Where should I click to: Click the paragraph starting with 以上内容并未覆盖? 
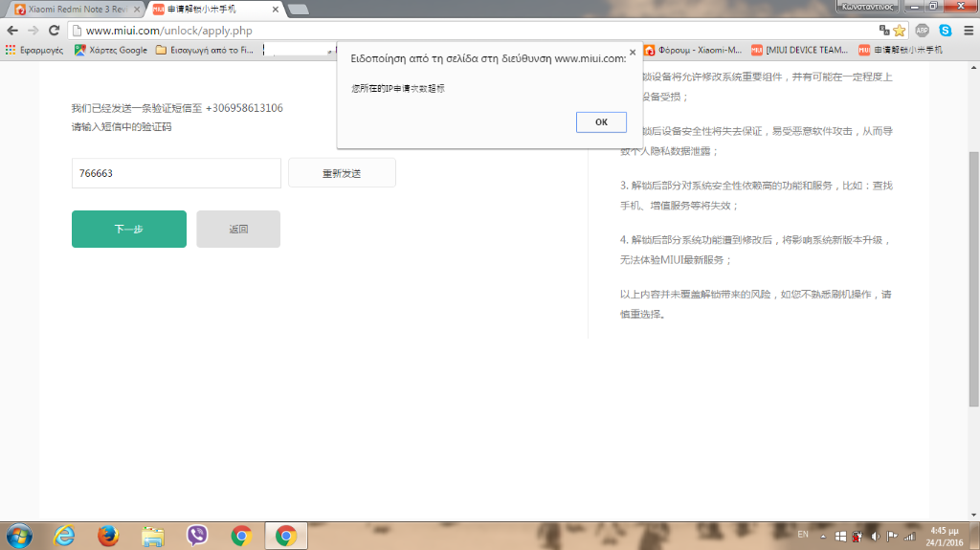pyautogui.click(x=756, y=304)
